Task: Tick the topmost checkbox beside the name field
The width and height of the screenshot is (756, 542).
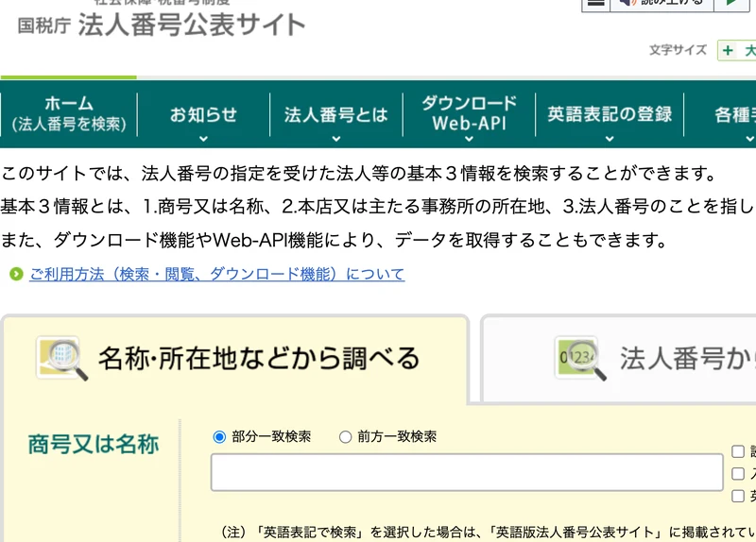Action: pyautogui.click(x=738, y=451)
